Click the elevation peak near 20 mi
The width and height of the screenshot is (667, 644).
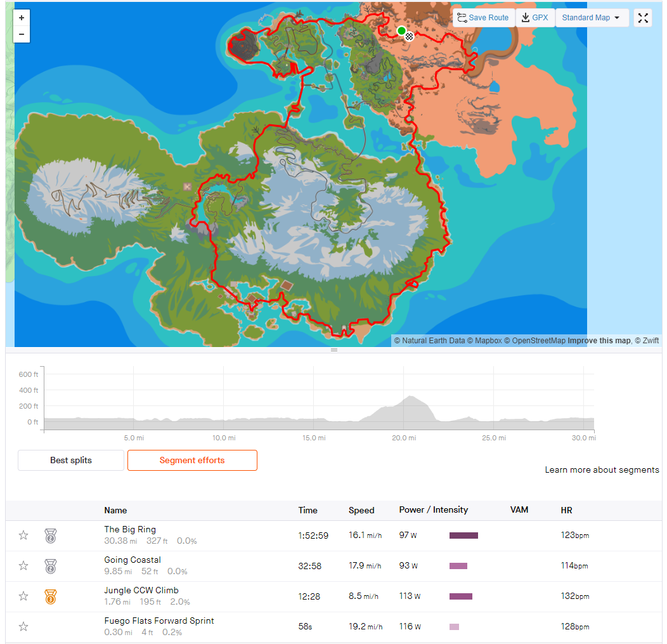(x=410, y=397)
